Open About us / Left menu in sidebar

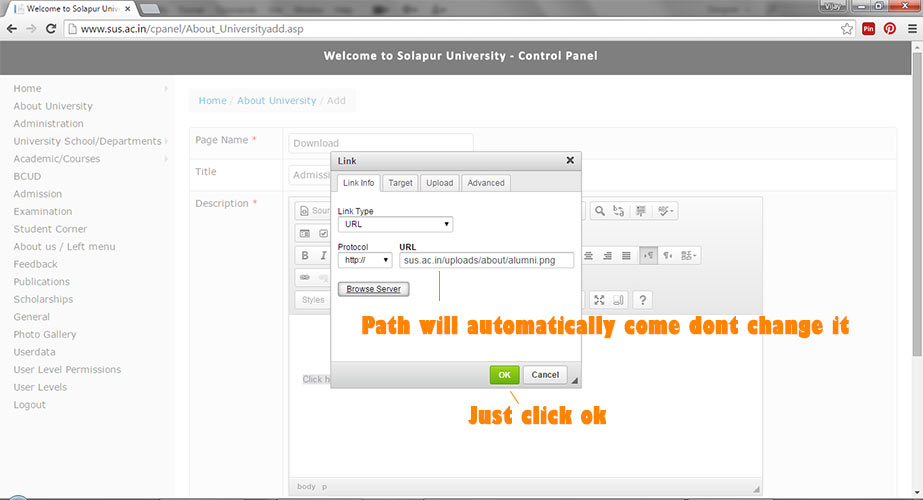[x=64, y=247]
